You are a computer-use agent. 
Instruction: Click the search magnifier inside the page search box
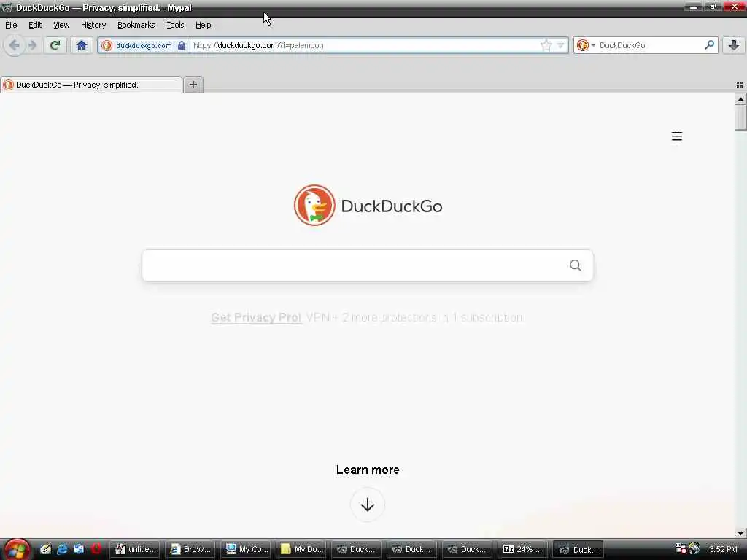coord(575,265)
